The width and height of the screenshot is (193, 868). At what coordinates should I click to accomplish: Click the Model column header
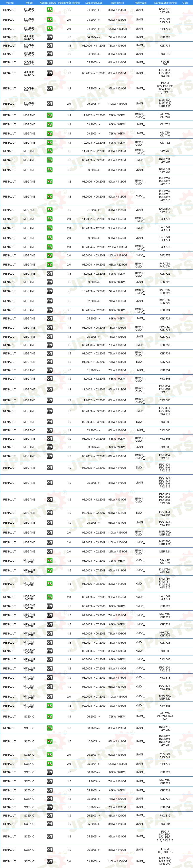[29, 3]
